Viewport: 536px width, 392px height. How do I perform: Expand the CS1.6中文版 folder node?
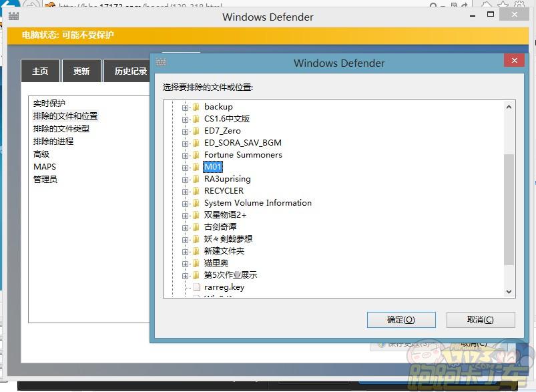click(185, 120)
